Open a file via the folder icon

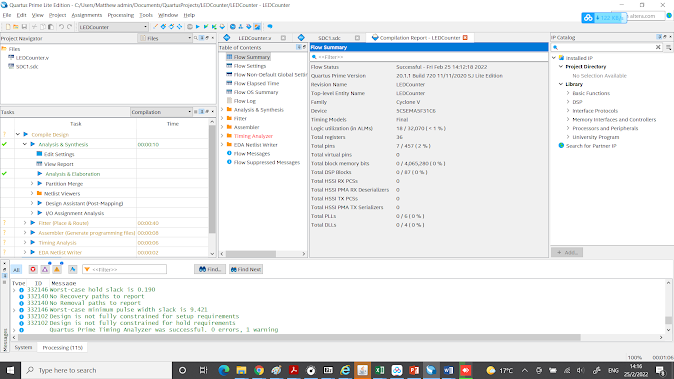(16, 27)
